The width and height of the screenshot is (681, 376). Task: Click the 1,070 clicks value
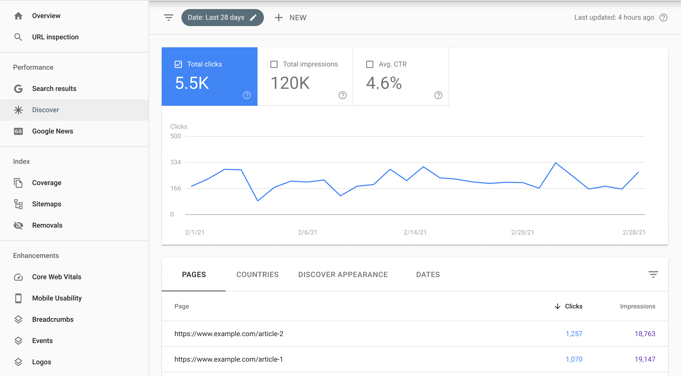[x=574, y=360]
